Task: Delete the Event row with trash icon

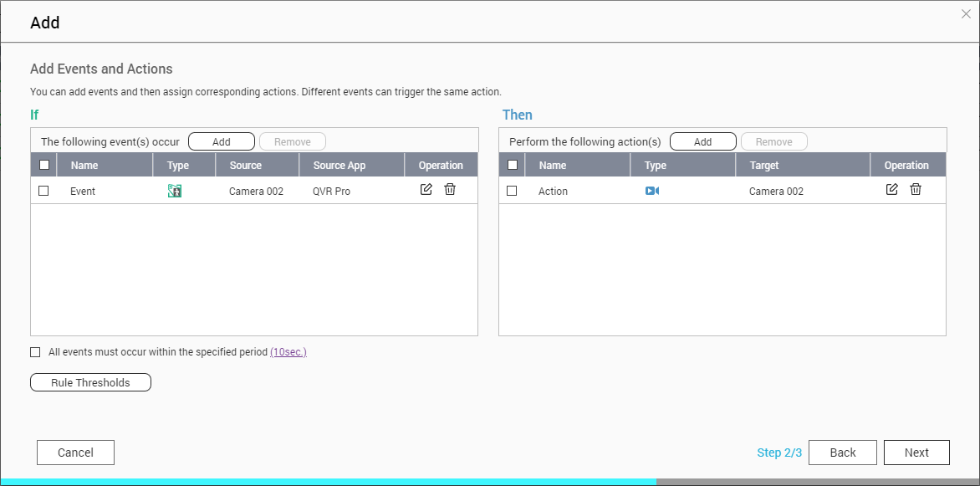Action: click(x=450, y=190)
